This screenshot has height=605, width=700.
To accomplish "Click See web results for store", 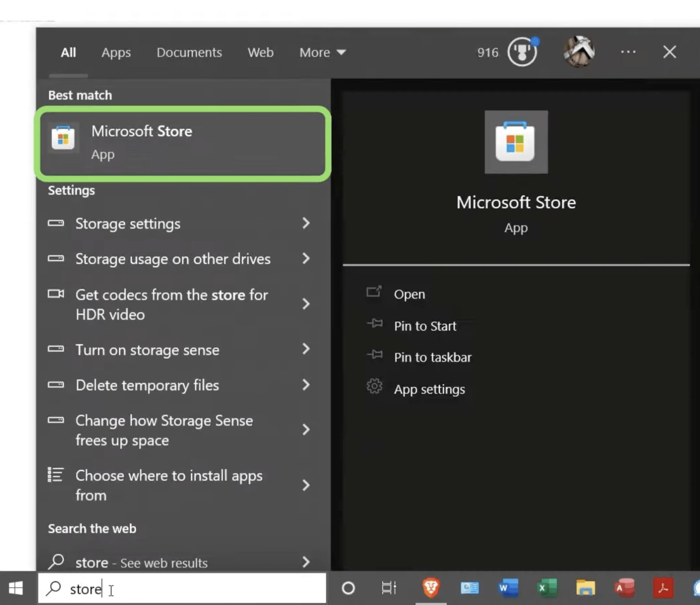I will click(x=141, y=563).
